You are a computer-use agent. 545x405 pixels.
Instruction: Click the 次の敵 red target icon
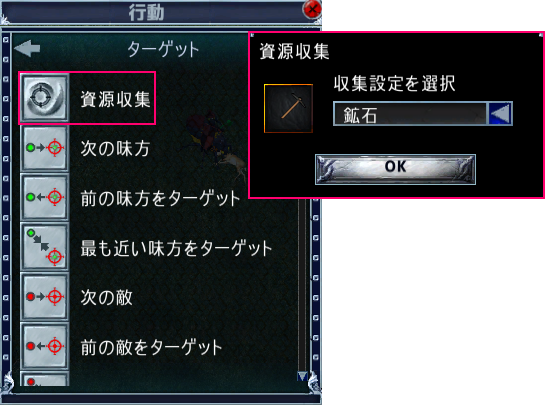[44, 297]
